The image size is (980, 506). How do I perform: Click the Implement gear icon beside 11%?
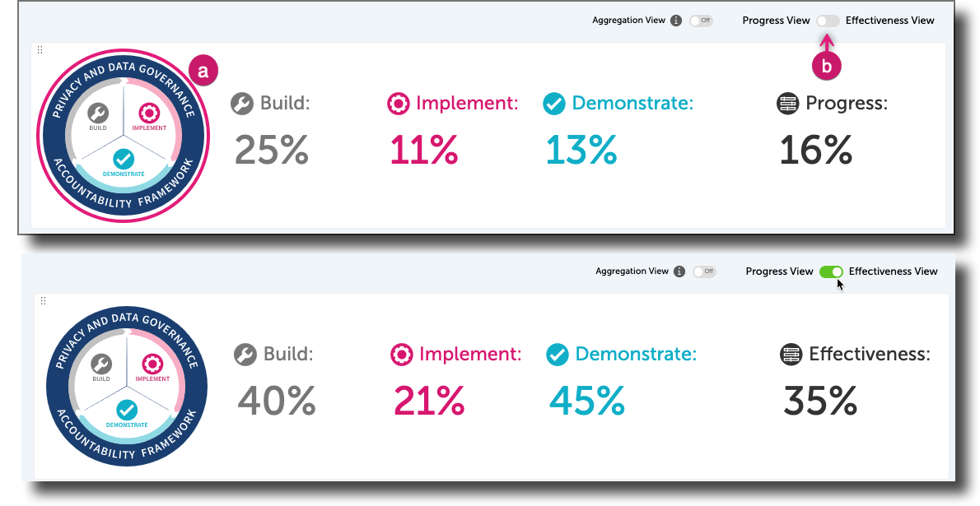pyautogui.click(x=398, y=103)
